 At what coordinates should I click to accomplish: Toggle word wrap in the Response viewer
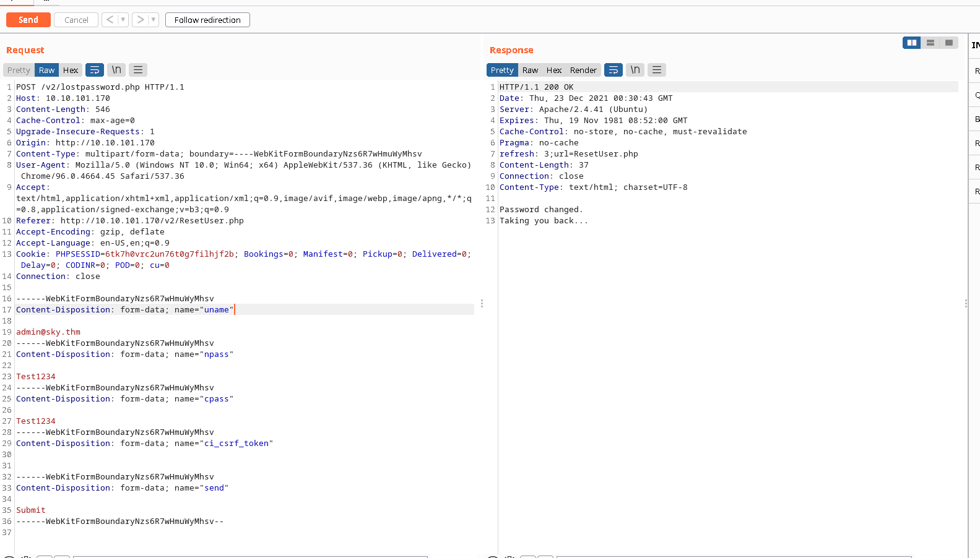click(614, 70)
